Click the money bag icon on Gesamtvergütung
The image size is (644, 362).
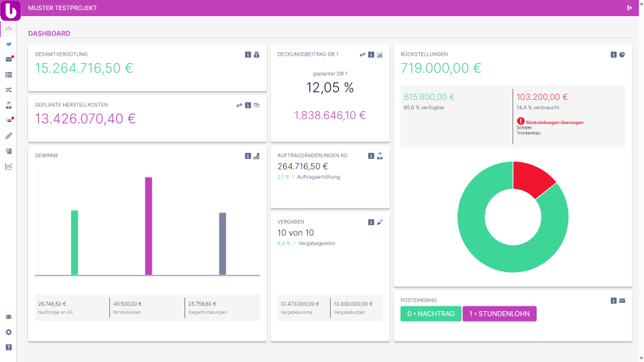256,55
